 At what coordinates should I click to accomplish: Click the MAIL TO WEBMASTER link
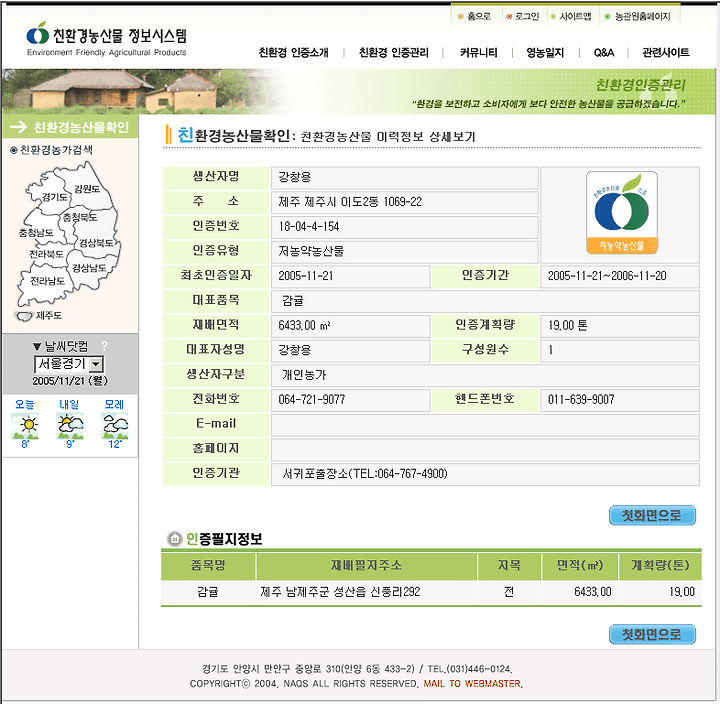pyautogui.click(x=473, y=684)
